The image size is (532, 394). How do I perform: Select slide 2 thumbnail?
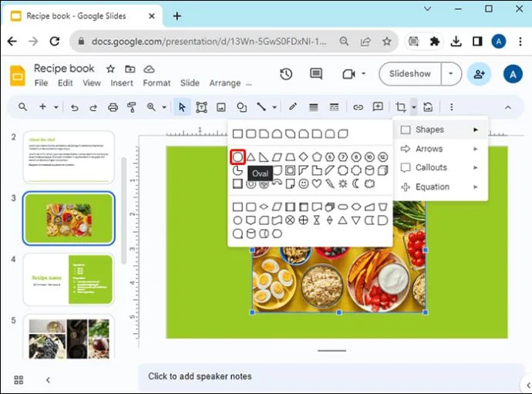tap(69, 157)
